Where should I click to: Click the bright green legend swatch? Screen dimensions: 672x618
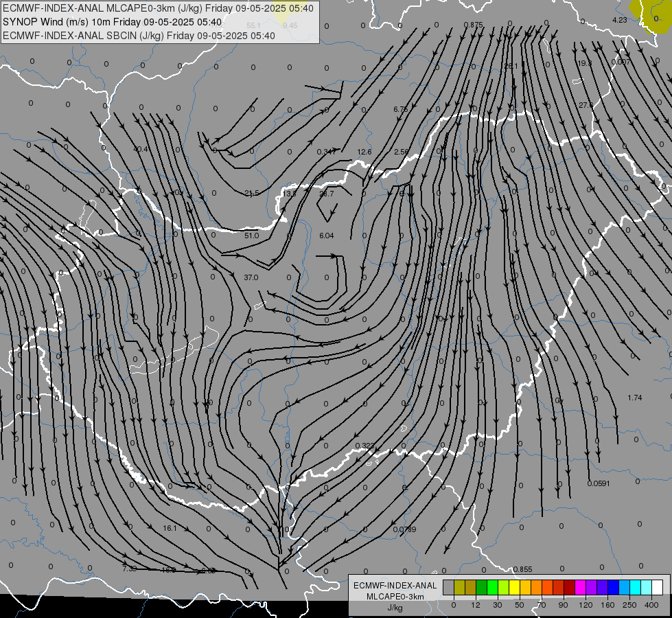492,587
